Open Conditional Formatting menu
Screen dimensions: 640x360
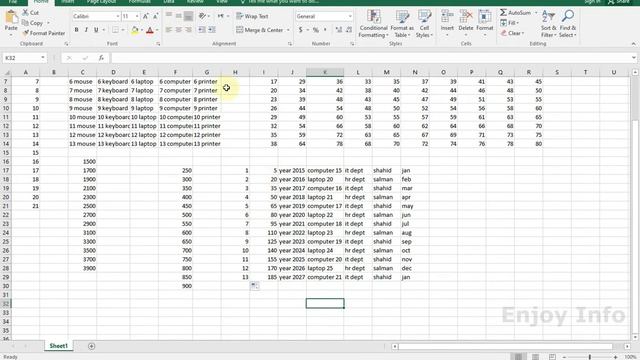tap(373, 24)
